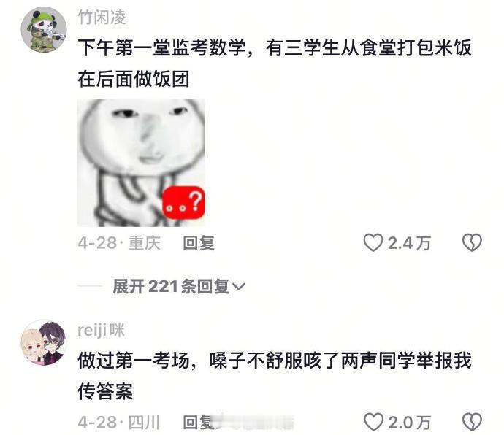The height and width of the screenshot is (435, 504).
Task: Reply to 竹闲凌's comment via 回复
Action: (199, 243)
